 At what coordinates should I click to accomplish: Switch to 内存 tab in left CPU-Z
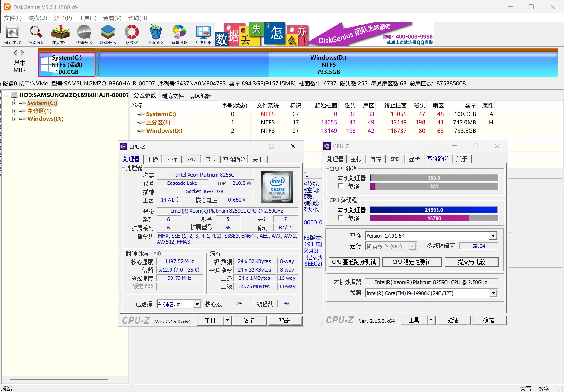[172, 159]
